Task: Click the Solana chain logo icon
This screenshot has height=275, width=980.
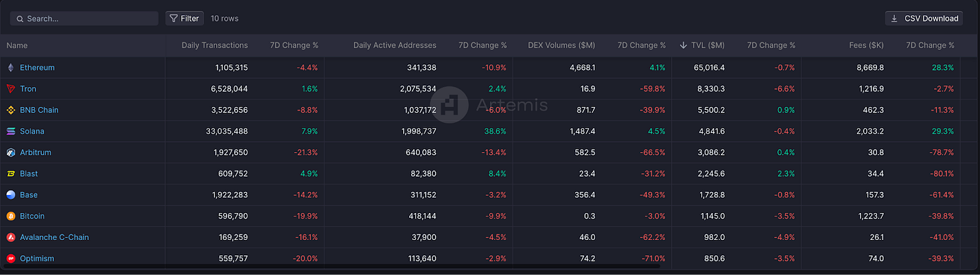Action: click(x=11, y=131)
